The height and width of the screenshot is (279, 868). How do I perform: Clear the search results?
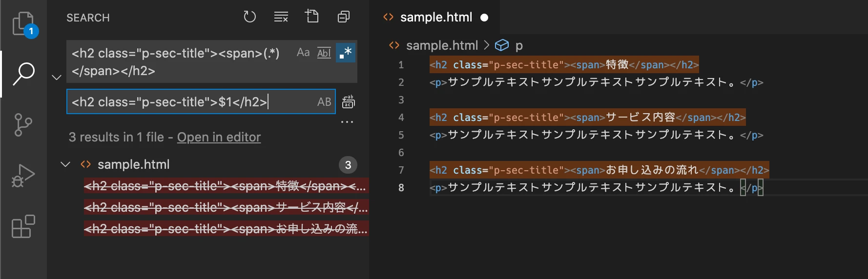point(281,17)
